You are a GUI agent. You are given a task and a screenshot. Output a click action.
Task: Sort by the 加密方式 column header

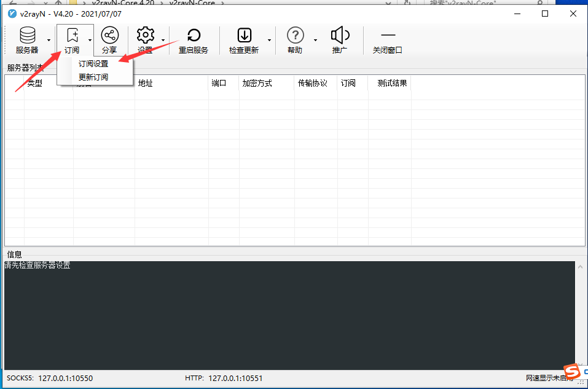click(267, 84)
